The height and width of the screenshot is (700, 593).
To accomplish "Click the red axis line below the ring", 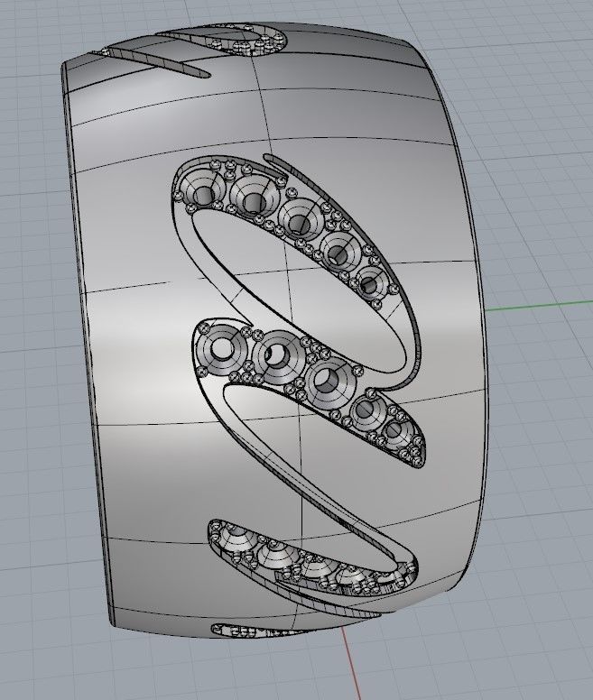I will pos(351,663).
